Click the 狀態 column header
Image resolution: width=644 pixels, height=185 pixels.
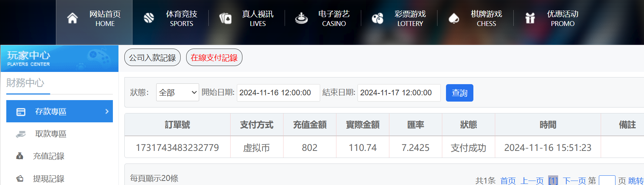tap(469, 125)
